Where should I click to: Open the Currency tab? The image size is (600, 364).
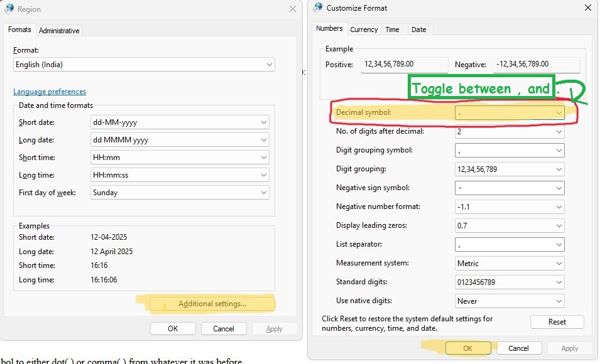point(364,29)
